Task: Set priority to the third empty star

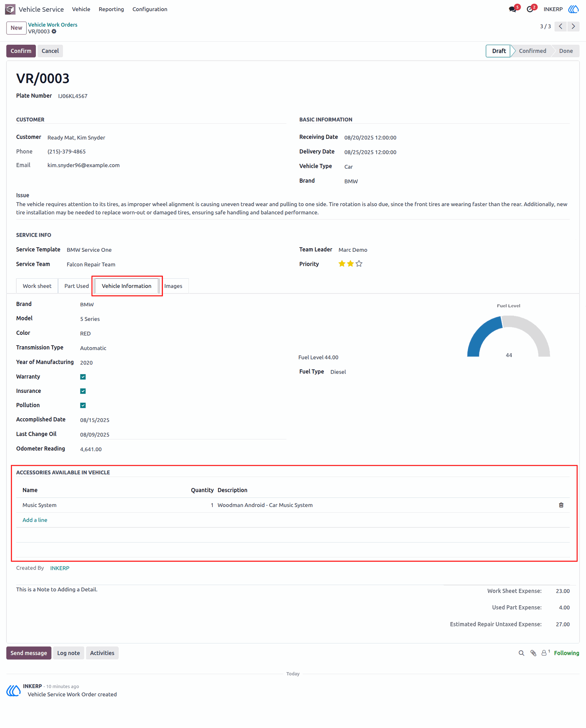Action: click(359, 264)
